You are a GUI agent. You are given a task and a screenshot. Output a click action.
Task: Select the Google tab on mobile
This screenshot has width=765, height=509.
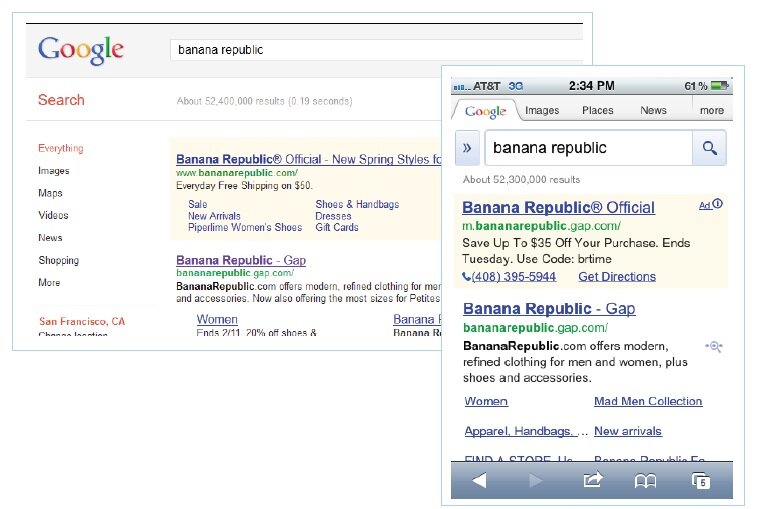485,111
